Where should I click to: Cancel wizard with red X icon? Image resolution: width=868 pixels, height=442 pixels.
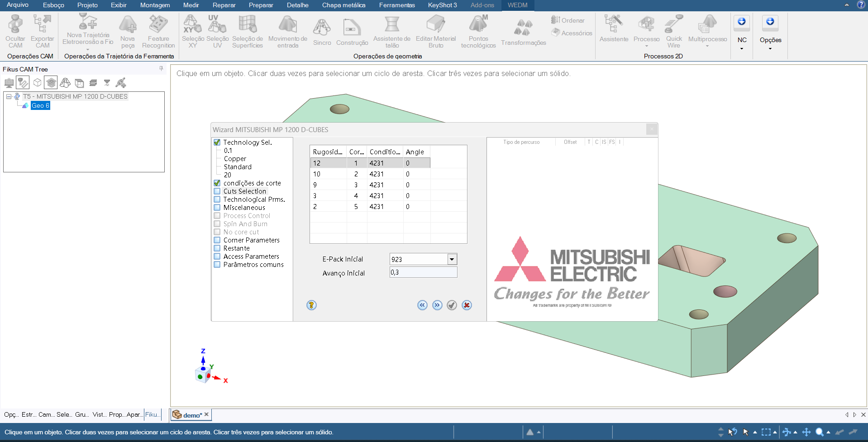click(x=467, y=305)
